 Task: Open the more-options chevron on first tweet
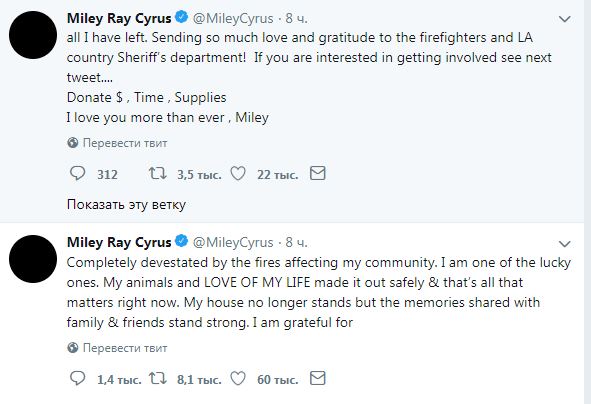coord(564,19)
